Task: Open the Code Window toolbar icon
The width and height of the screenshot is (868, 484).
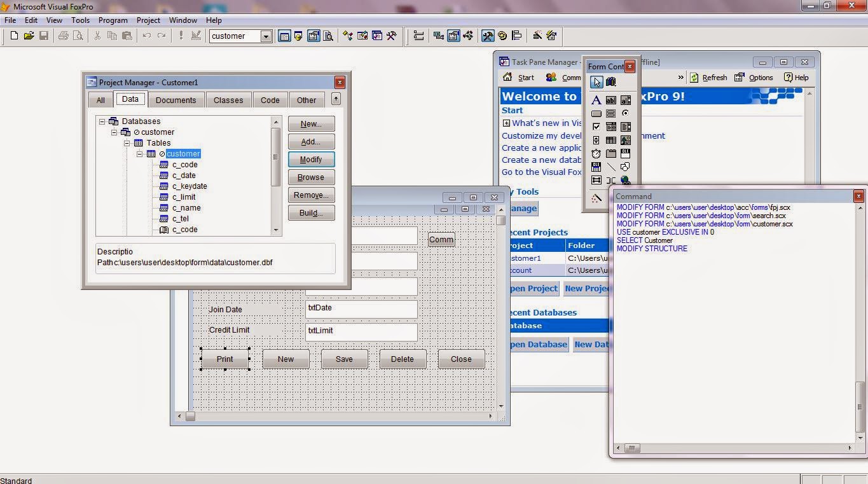Action: 469,36
